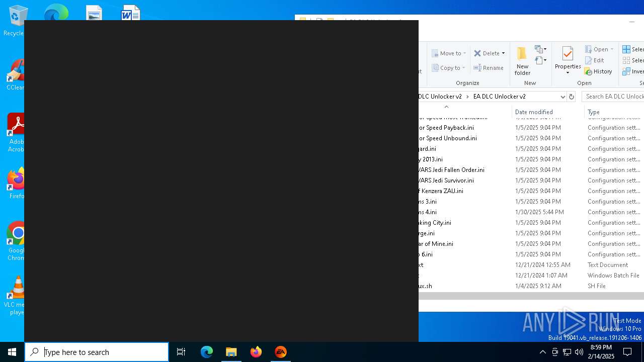Select the Firefox desktop shortcut
Viewport: 644px width, 362px height.
16,184
